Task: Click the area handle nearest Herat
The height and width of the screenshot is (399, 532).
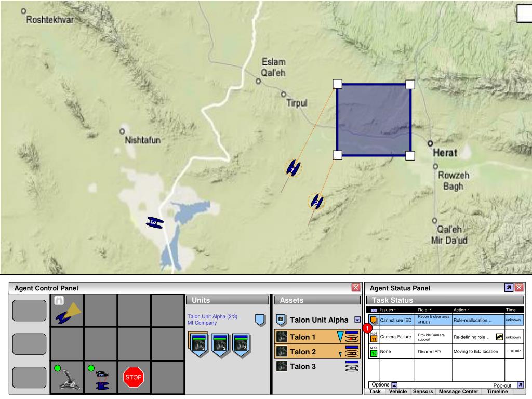Action: point(410,156)
